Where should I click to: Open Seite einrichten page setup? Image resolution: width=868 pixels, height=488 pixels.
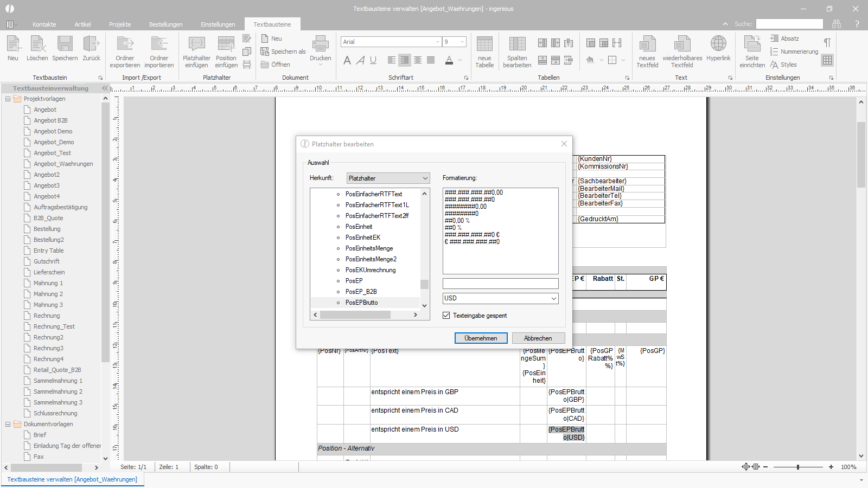tap(752, 52)
